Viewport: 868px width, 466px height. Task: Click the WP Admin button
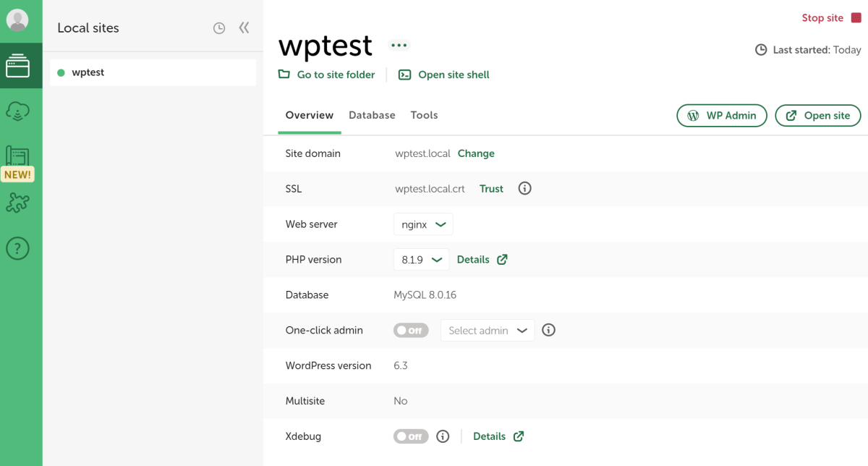[722, 115]
